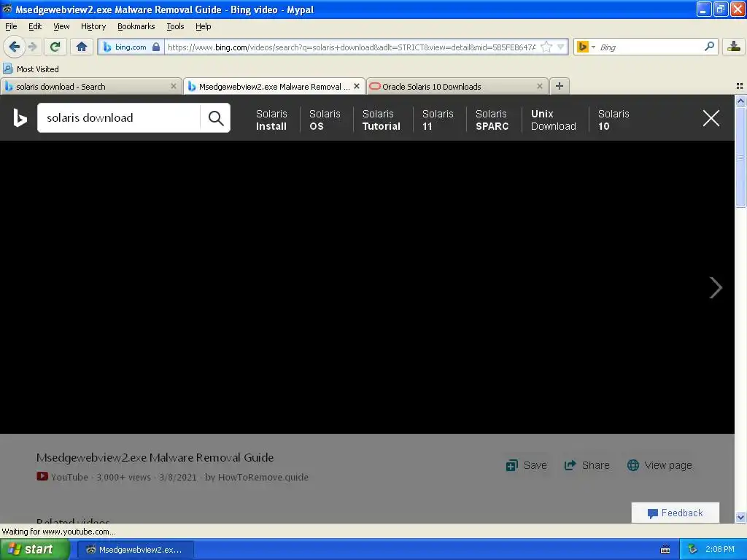Click the page scrollbar up arrow
Image resolution: width=747 pixels, height=560 pixels.
740,101
